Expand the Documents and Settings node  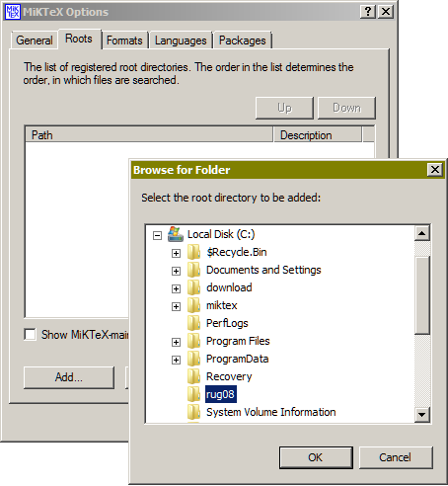tap(176, 271)
